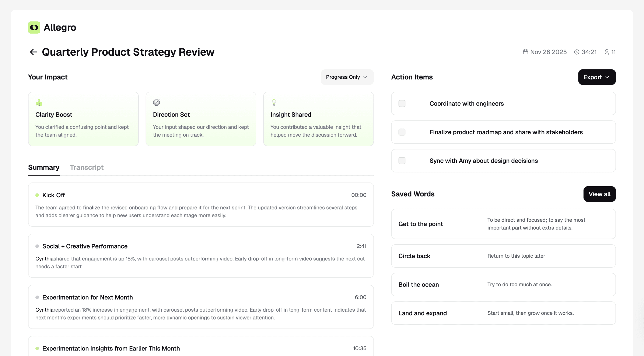
Task: Click the clock icon beside 34:21
Action: tap(577, 52)
